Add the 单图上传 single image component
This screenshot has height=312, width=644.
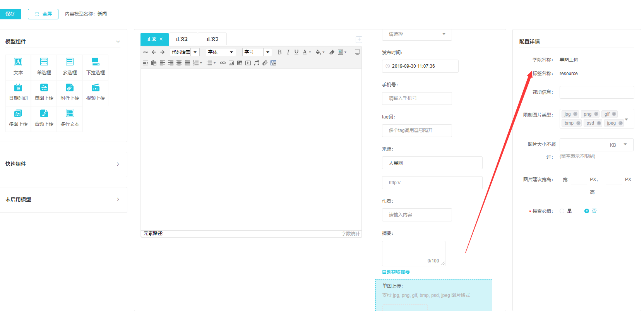tap(44, 93)
